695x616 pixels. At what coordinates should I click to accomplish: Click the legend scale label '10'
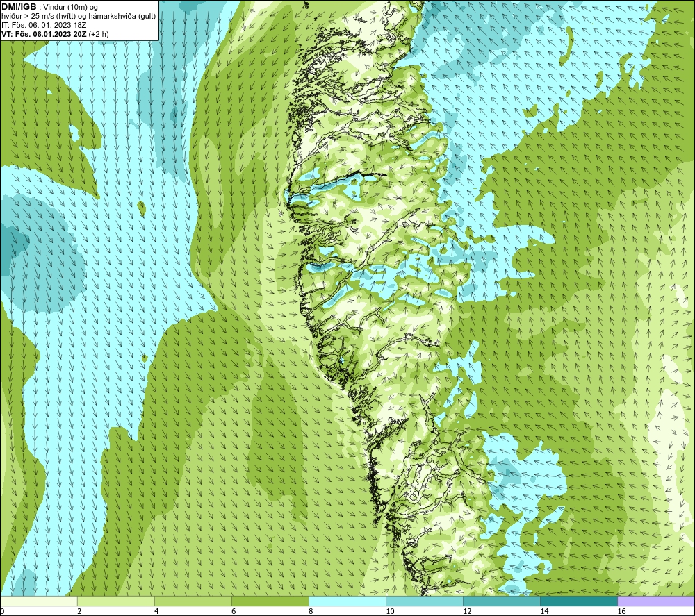coord(390,611)
